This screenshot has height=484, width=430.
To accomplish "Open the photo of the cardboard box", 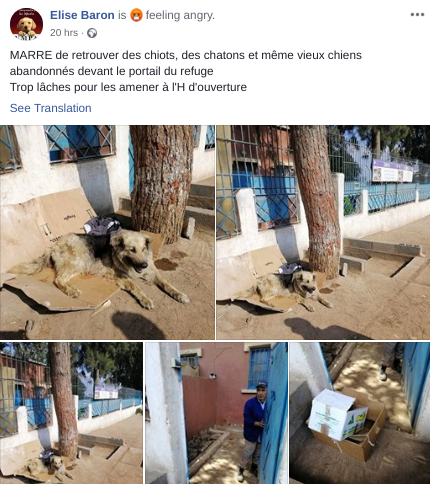I will 360,413.
